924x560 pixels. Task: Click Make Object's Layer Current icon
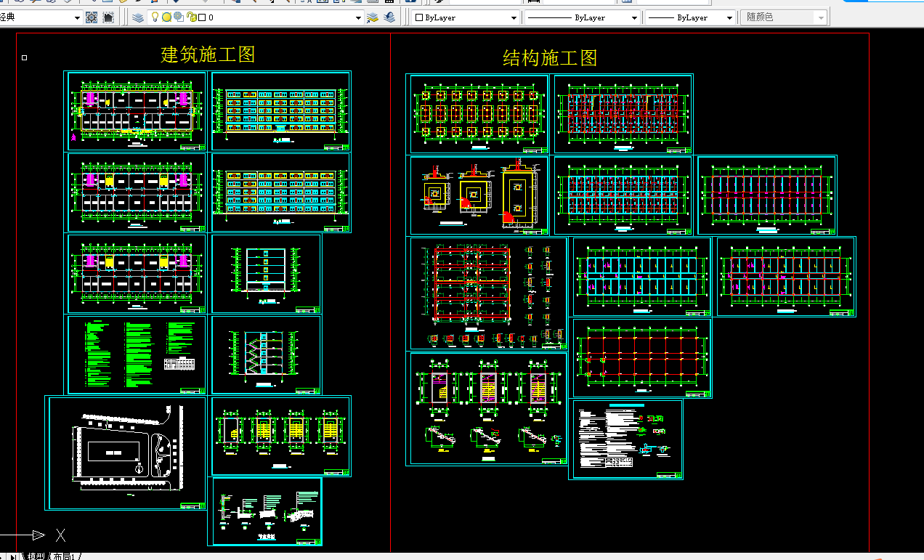pyautogui.click(x=373, y=17)
